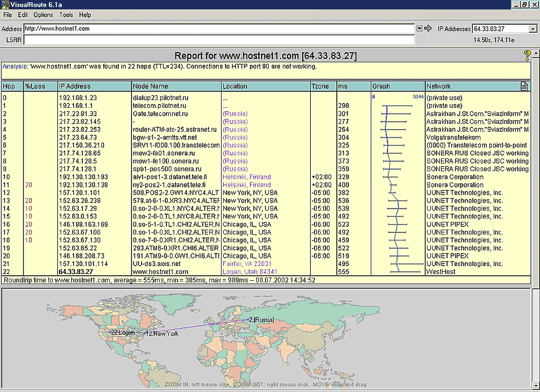Select node name mow2-fa01.sonera.ru
This screenshot has height=392, width=540.
(x=164, y=153)
